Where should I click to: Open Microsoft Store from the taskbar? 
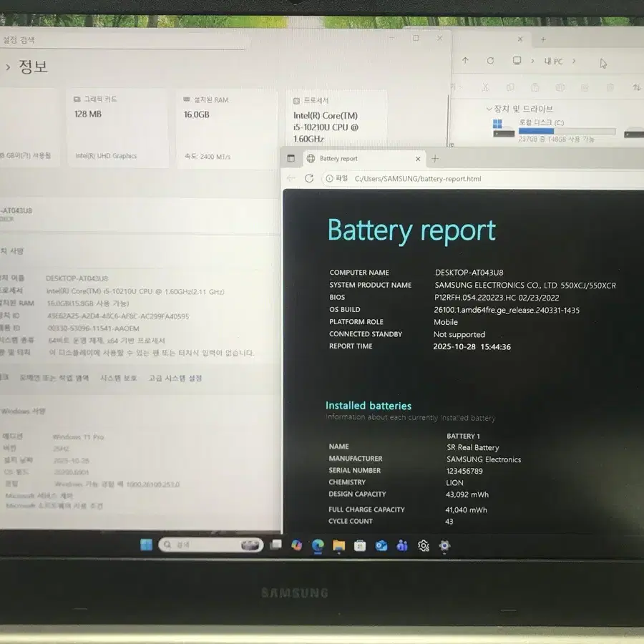359,545
